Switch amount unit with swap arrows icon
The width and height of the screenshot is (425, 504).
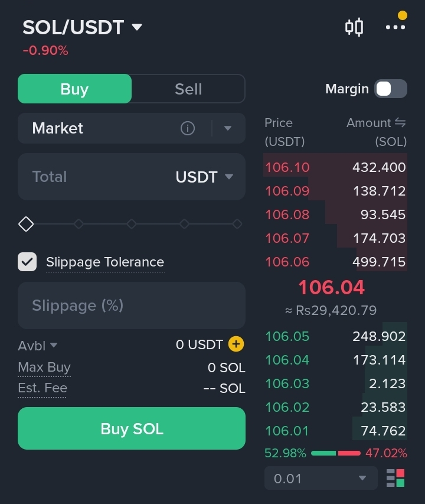point(400,122)
